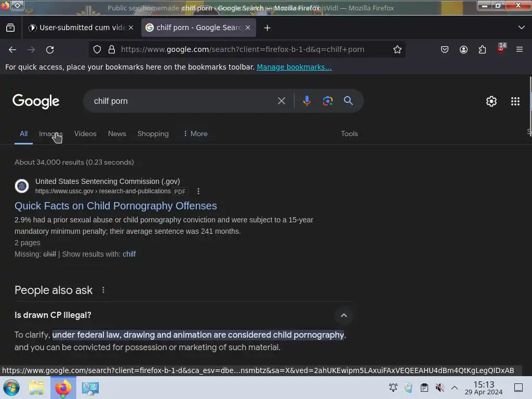Select the All results tab
Screen dimensions: 532x399
tap(23, 134)
